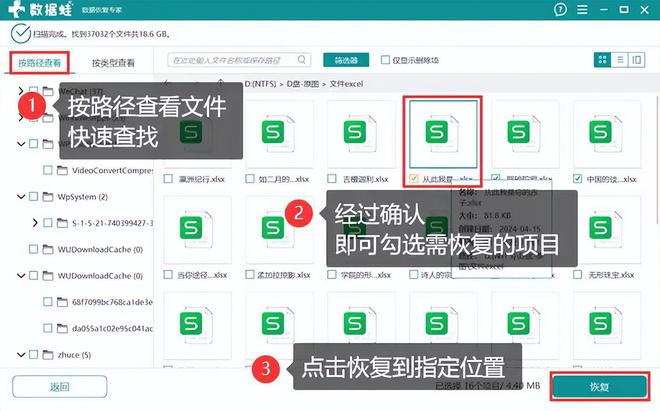Screen dimensions: 660x411
Task: Check the VideoConvertCompre folder checkbox
Action: [48, 170]
